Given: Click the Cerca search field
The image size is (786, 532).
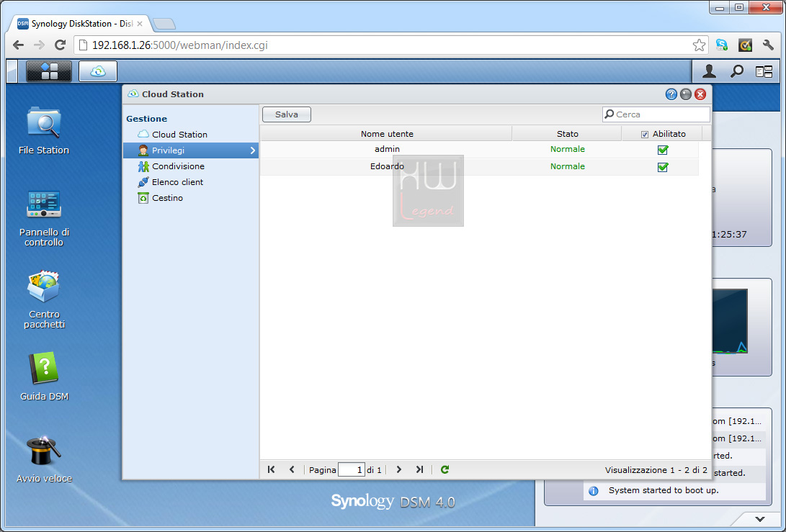Looking at the screenshot, I should pyautogui.click(x=656, y=114).
